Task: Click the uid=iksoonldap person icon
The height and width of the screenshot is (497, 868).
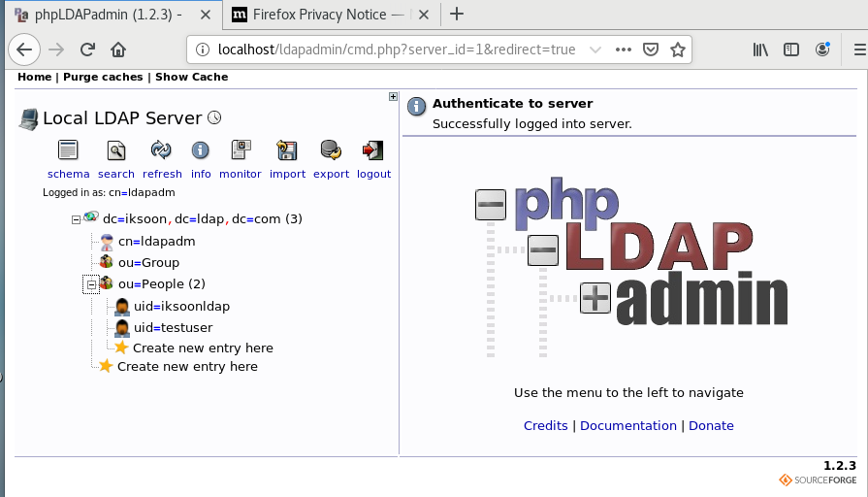Action: (122, 307)
